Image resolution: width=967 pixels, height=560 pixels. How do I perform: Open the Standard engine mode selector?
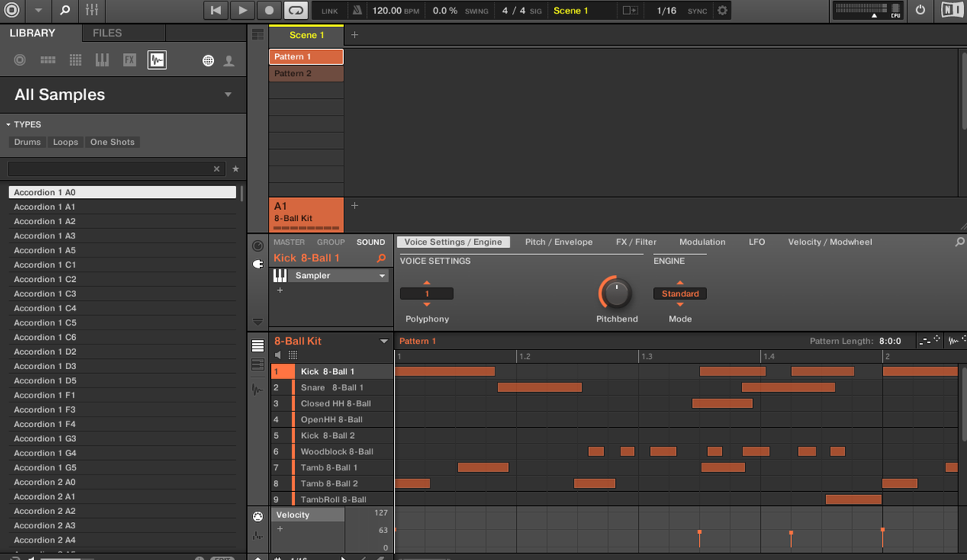[x=680, y=294]
